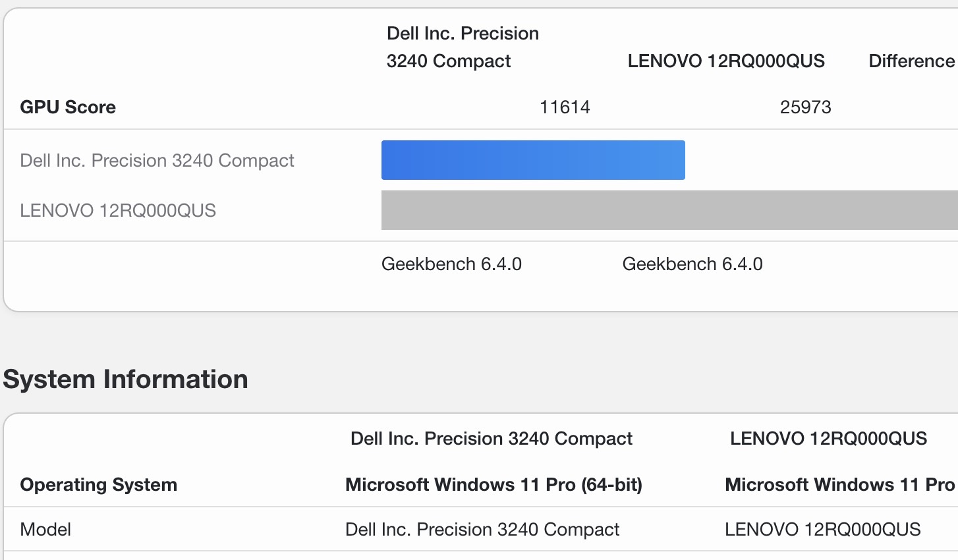
Task: Click Dell's Microsoft Windows 11 Pro (64-bit) value
Action: coord(493,485)
